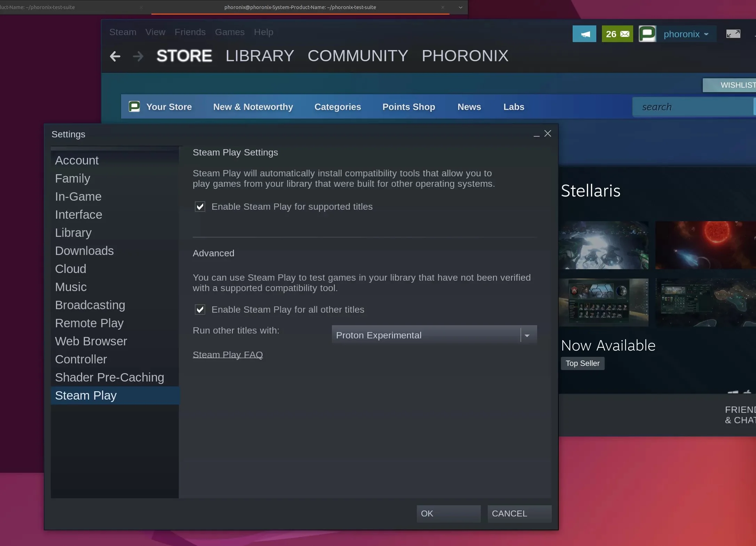Close the active terminal tab
Viewport: 756px width, 546px height.
pos(443,7)
